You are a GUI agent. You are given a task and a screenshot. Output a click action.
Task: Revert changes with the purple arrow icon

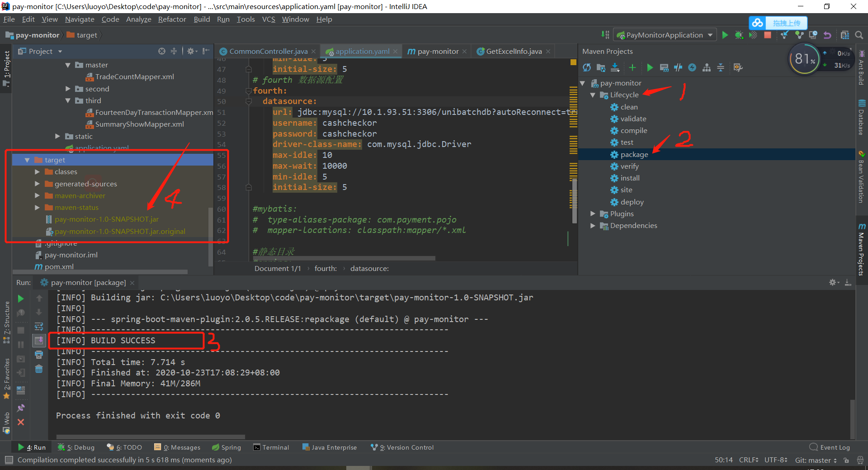point(827,35)
